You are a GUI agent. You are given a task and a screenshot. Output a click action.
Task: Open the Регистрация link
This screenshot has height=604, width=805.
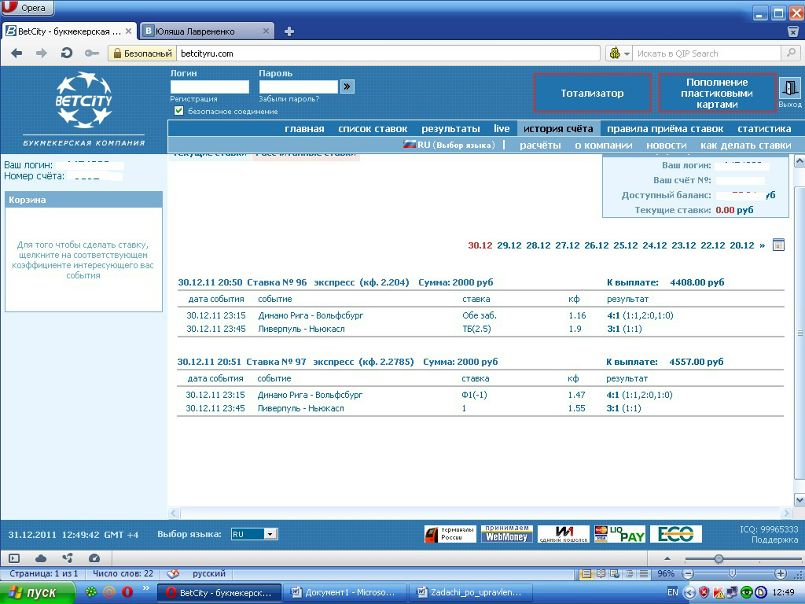(194, 99)
